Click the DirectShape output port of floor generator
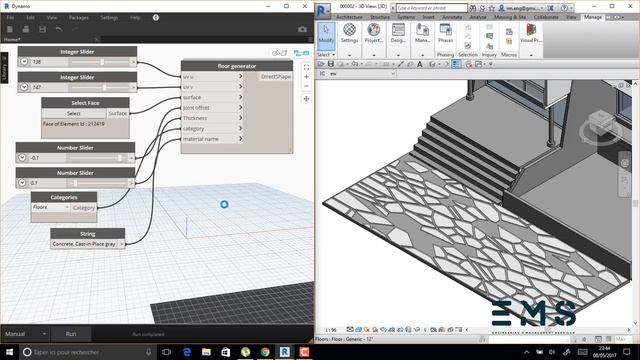This screenshot has width=640, height=360. coord(276,76)
